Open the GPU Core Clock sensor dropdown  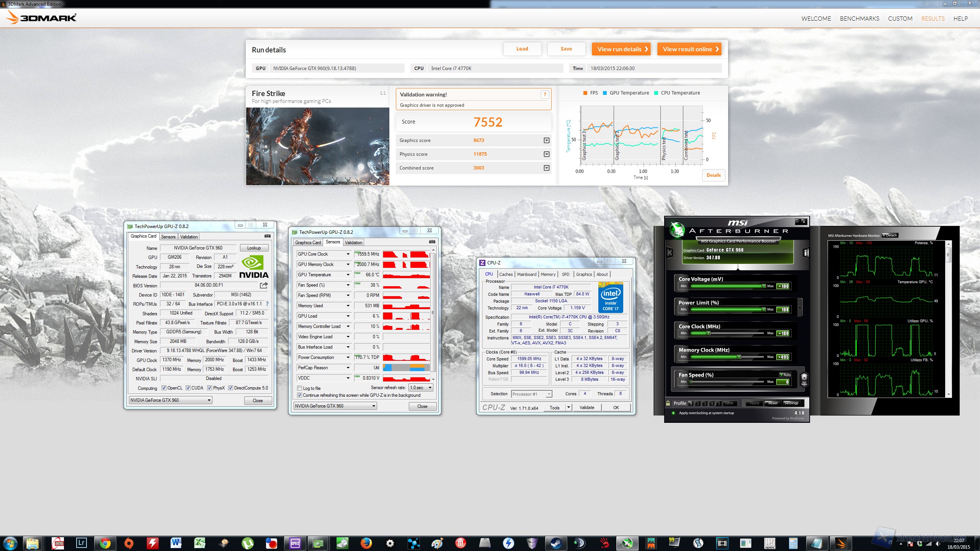pyautogui.click(x=348, y=254)
